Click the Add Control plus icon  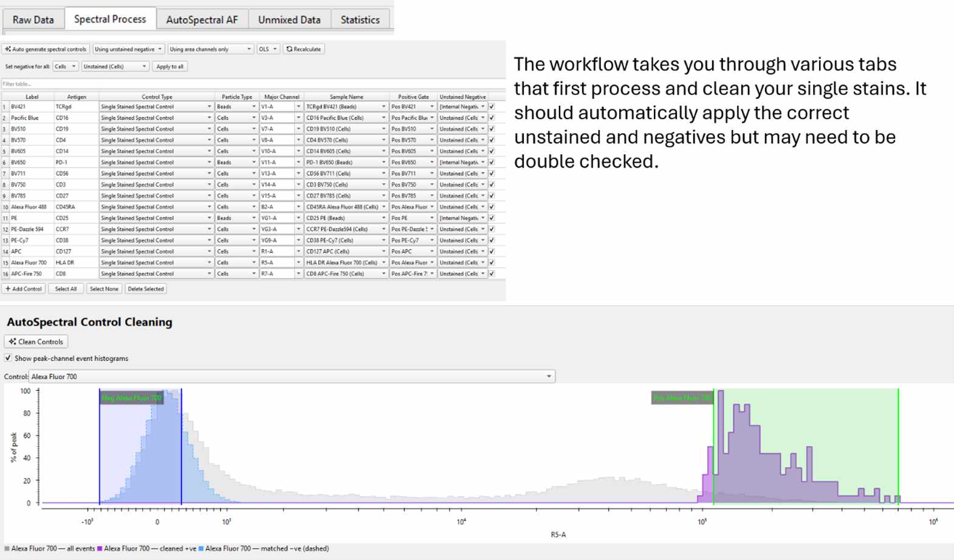click(x=9, y=289)
